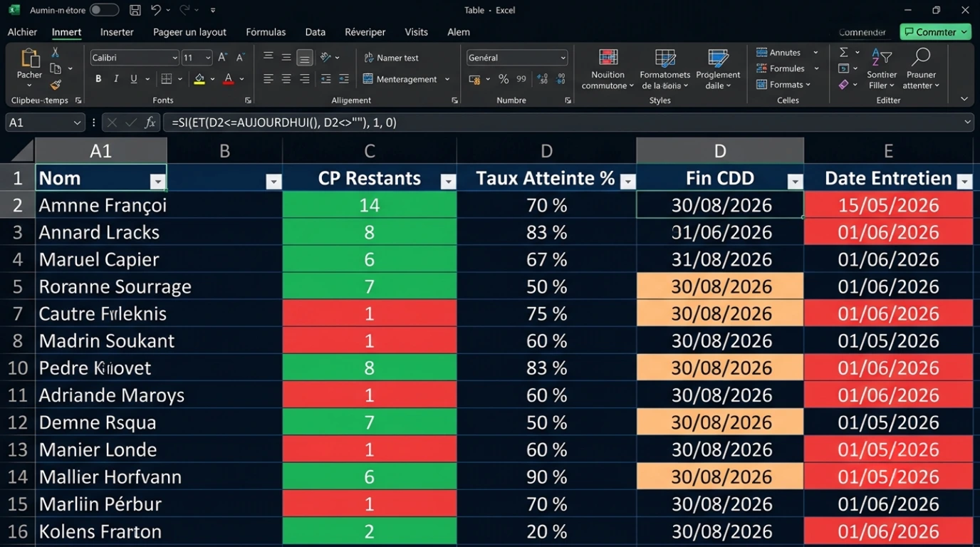
Task: Click Namer text wrap button
Action: 391,58
